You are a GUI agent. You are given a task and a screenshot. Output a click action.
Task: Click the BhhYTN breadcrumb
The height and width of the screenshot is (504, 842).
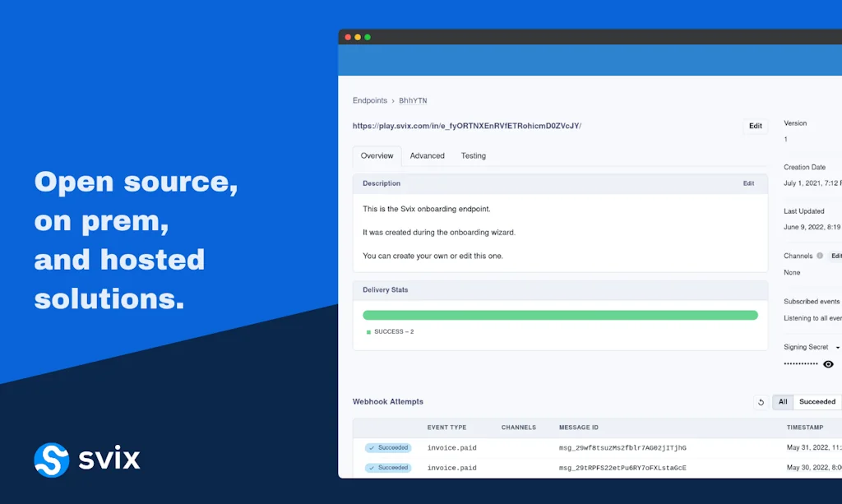413,100
